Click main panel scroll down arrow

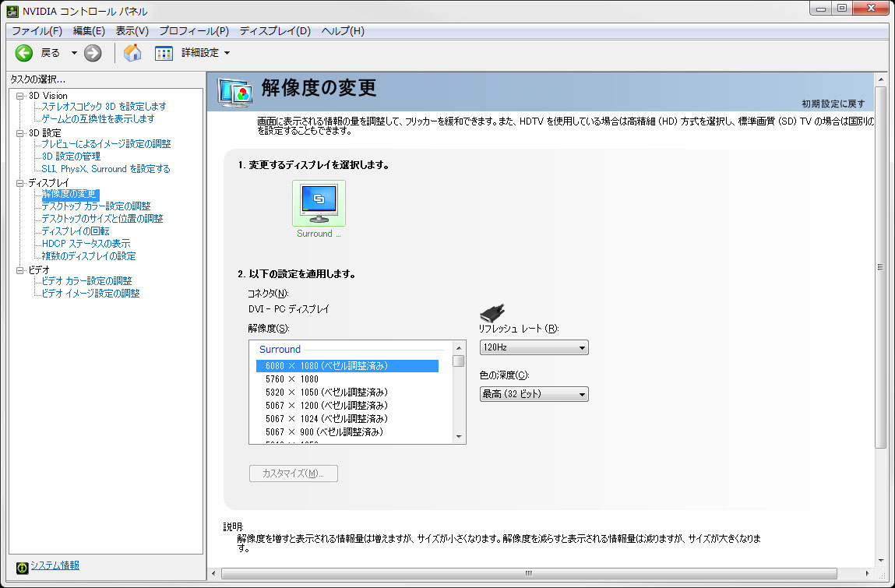881,561
